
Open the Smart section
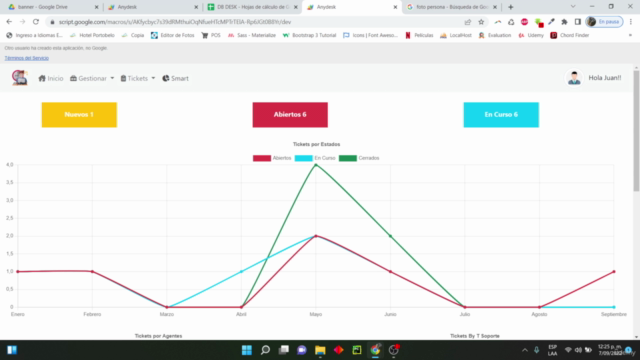pyautogui.click(x=176, y=78)
